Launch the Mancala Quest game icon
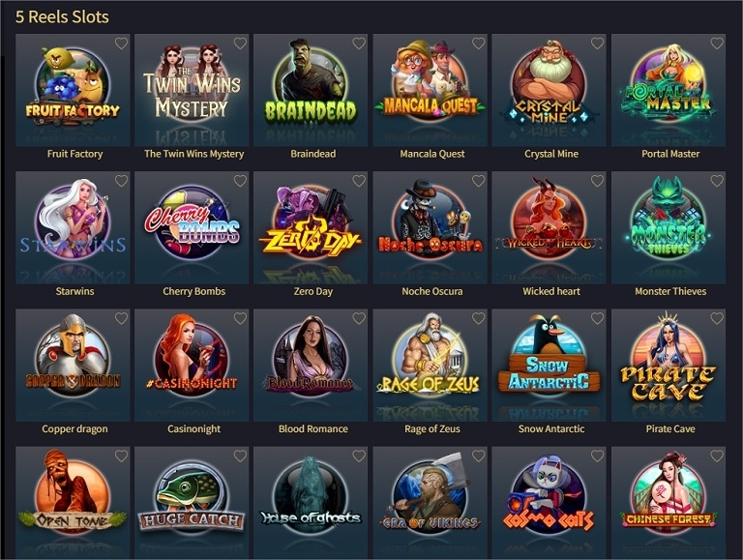The height and width of the screenshot is (560, 743). coord(431,90)
